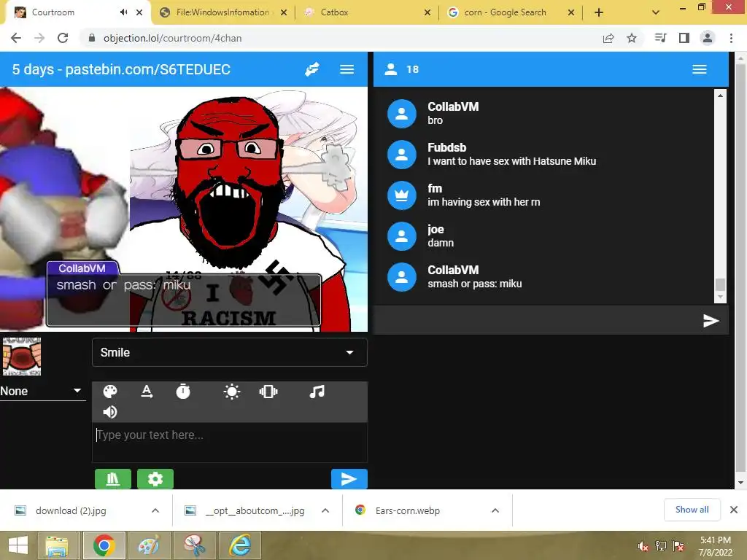The height and width of the screenshot is (560, 747).
Task: Open the green settings gear button
Action: point(155,479)
